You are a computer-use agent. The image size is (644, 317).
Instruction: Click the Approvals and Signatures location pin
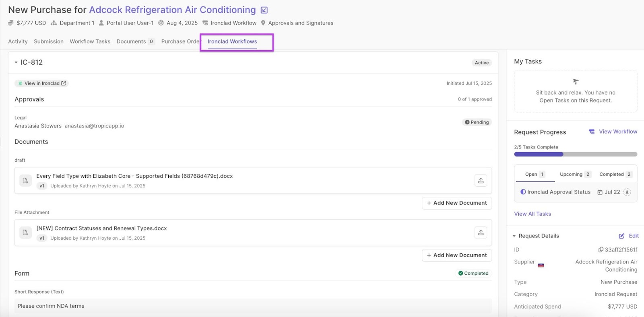point(263,23)
